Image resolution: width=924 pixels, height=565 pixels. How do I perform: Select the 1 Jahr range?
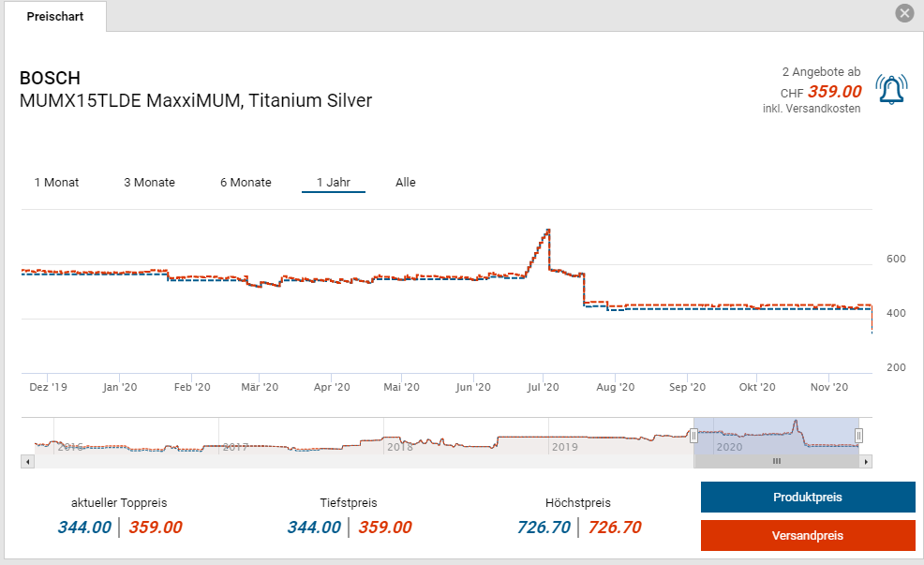click(334, 183)
